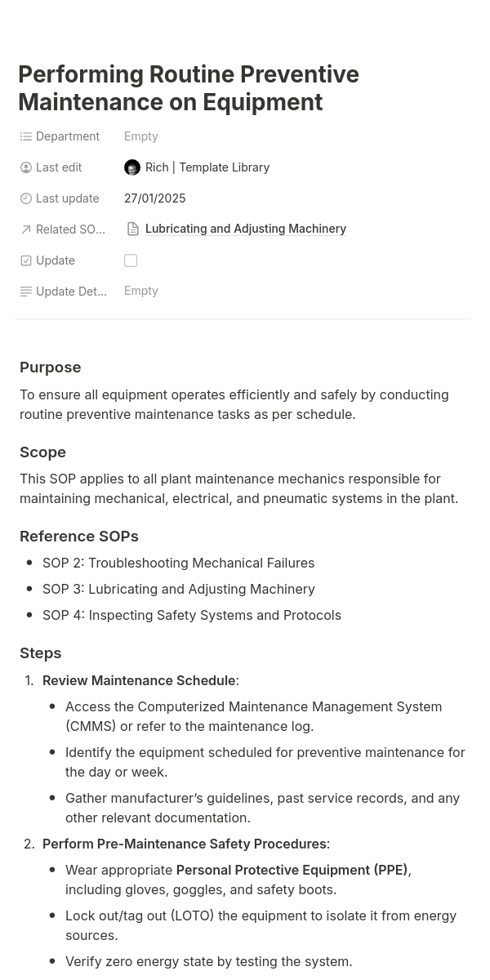Click the Purpose heading
The image size is (490, 980).
[x=51, y=367]
